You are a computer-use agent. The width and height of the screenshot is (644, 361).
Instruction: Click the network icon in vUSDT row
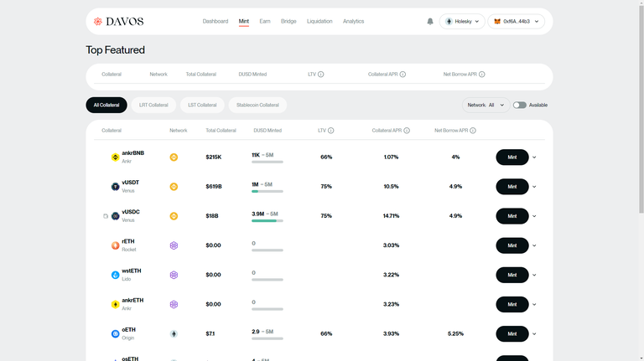point(174,187)
